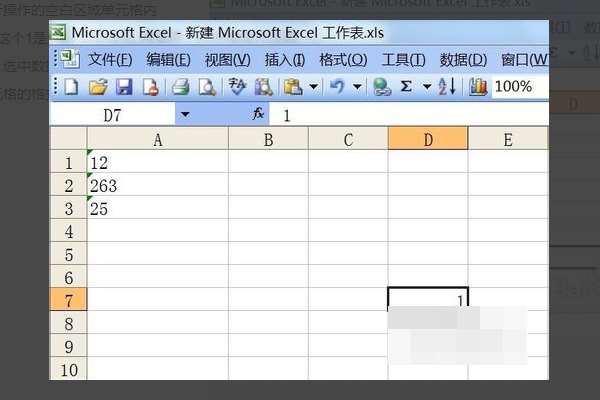Select column A header
600x400 pixels.
(x=158, y=139)
